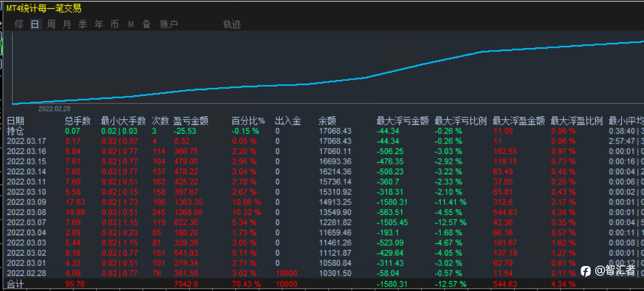Click the profit value 1363.35
Image resolution: width=644 pixels, height=291 pixels.
[188, 202]
